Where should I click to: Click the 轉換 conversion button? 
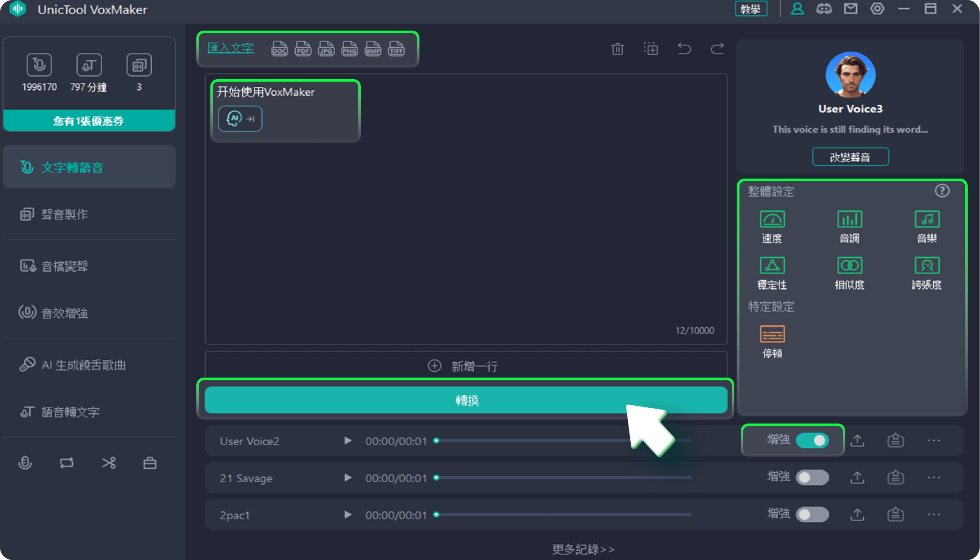467,400
